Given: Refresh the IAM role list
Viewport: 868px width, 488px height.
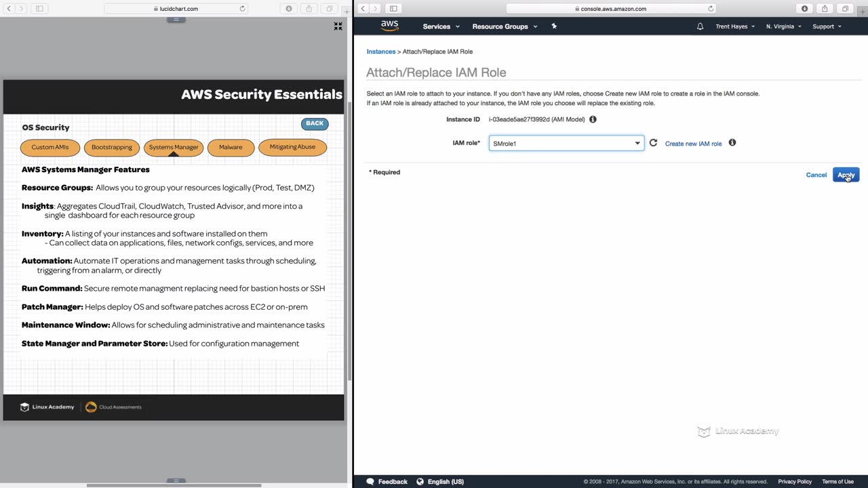Looking at the screenshot, I should click(x=653, y=143).
